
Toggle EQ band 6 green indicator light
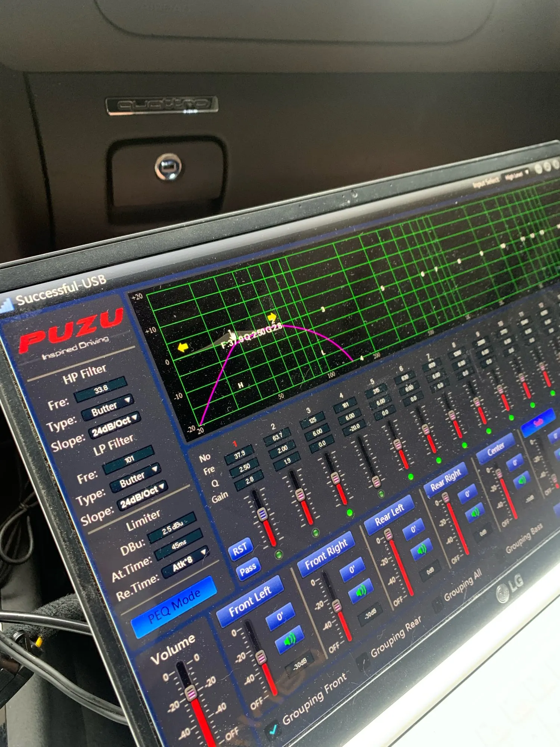coord(439,460)
